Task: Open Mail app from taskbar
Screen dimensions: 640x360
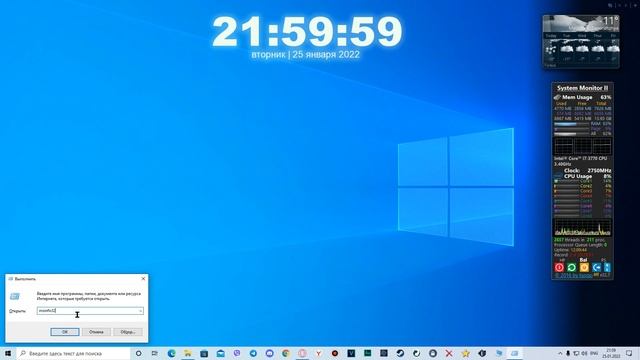Action: (220, 353)
